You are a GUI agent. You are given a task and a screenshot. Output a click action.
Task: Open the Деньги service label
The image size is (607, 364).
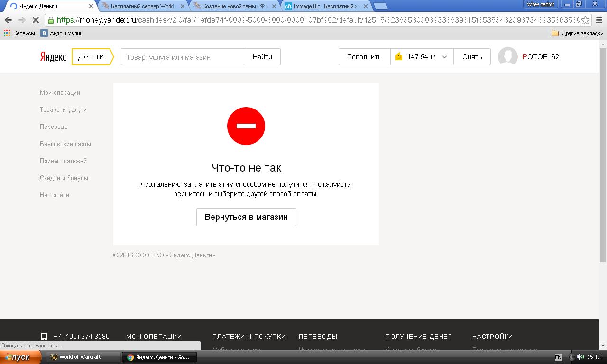tap(92, 56)
